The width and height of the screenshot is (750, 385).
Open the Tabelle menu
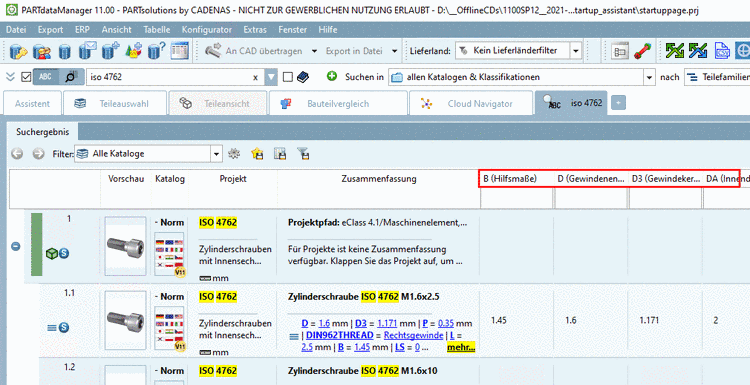coord(156,30)
